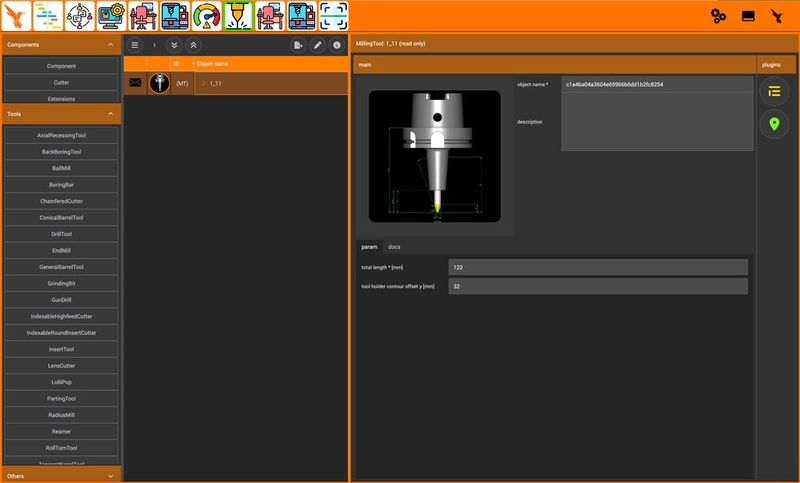
Task: Click the export document icon
Action: point(298,45)
